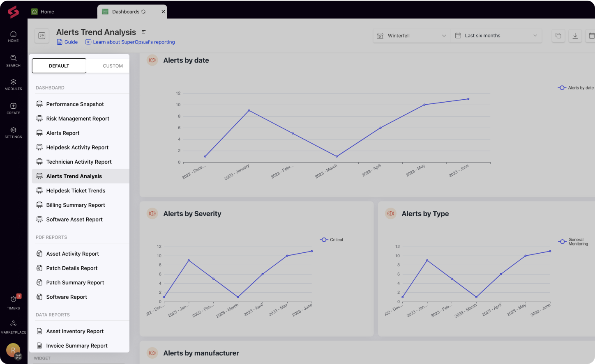Toggle the Alerts by date legend entry
The height and width of the screenshot is (364, 595).
coord(576,87)
